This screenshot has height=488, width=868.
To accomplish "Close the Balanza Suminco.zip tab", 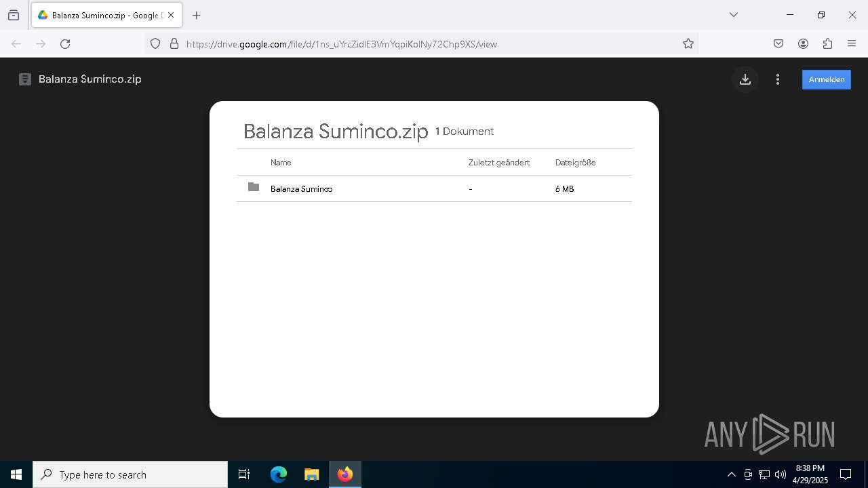I will tap(171, 15).
